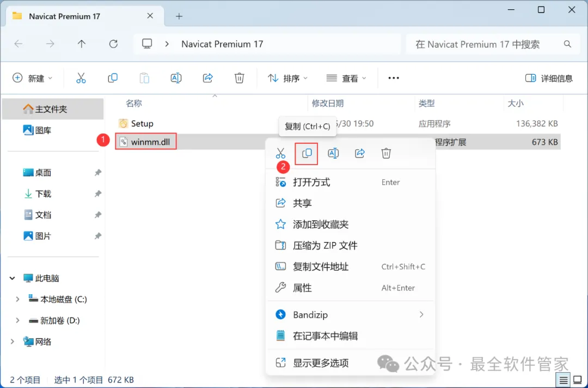588x388 pixels.
Task: Go back with the left arrow
Action: (19, 44)
